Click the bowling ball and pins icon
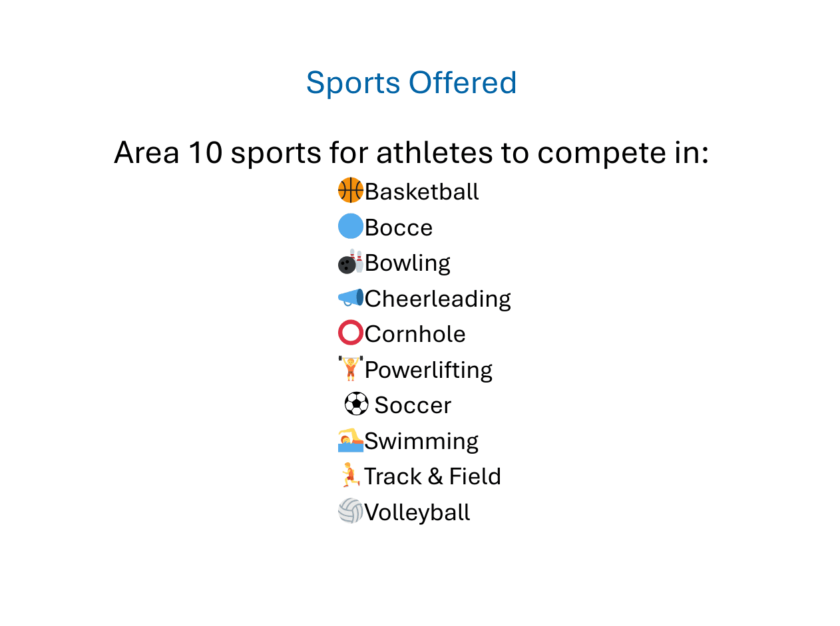The width and height of the screenshot is (840, 626). (x=350, y=262)
